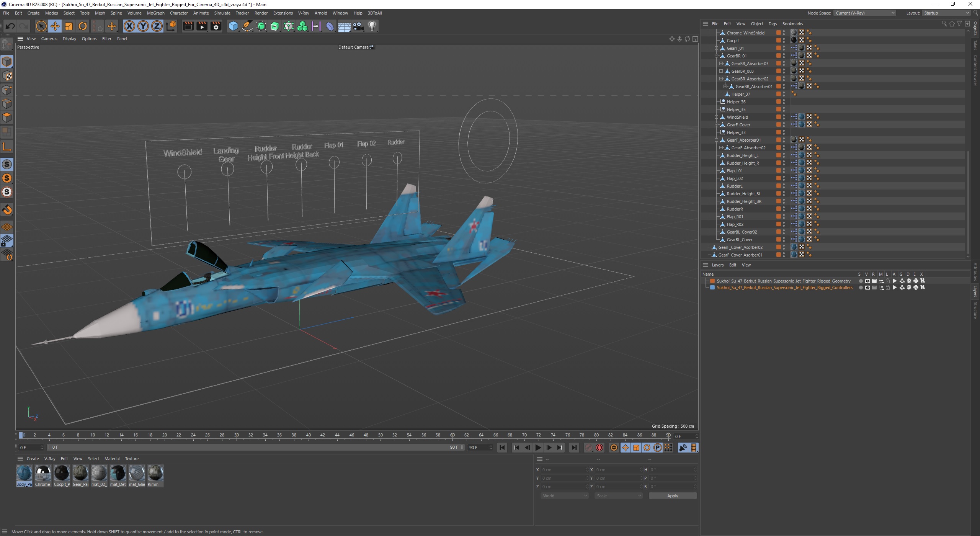Activate the Move tool in top toolbar
Screen dimensions: 980x536
coord(55,26)
